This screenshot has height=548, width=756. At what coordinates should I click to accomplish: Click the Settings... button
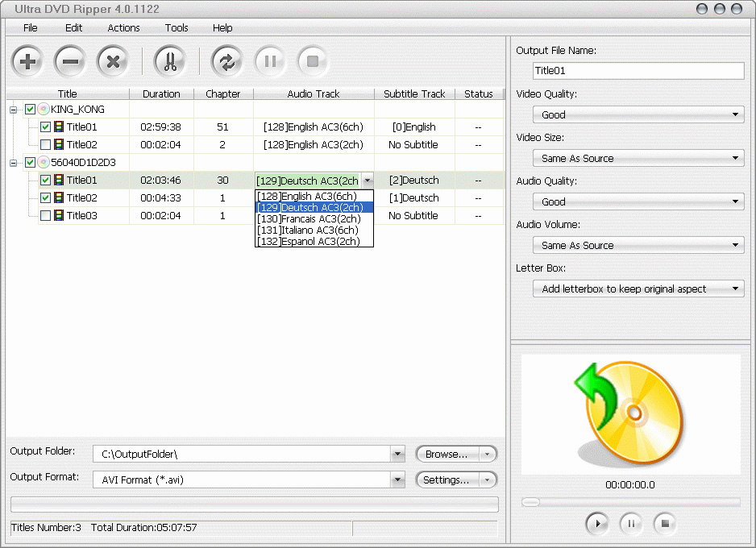coord(447,480)
